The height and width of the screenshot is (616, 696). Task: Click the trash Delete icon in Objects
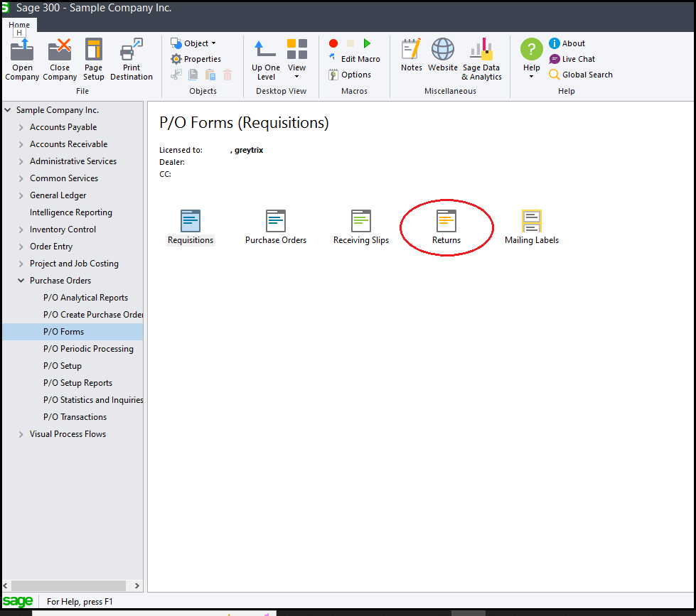coord(227,75)
